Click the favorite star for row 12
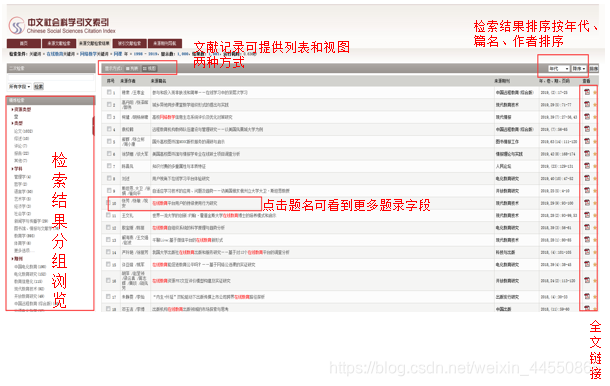Viewport: 610px width, 386px height. point(595,228)
